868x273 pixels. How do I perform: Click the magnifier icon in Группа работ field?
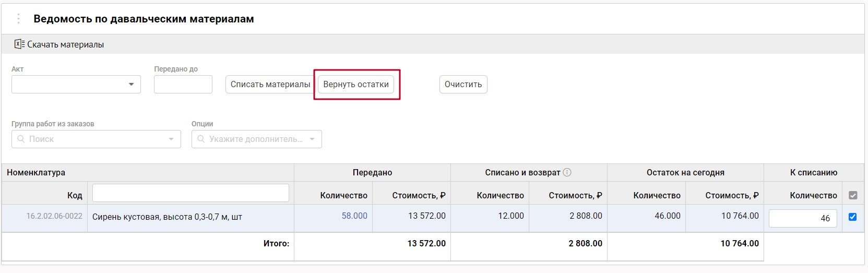(x=21, y=139)
